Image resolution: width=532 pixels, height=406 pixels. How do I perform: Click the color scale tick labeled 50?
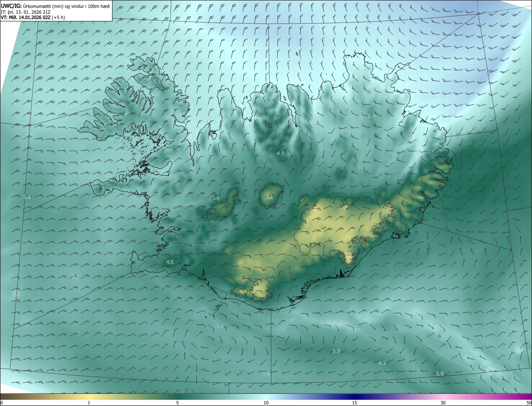(529, 403)
